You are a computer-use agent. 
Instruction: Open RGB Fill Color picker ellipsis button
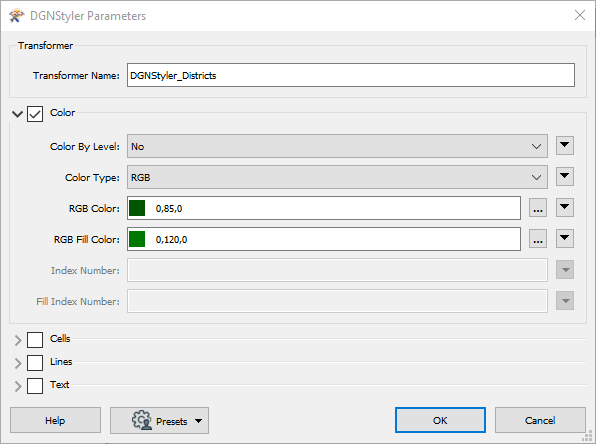coord(538,239)
